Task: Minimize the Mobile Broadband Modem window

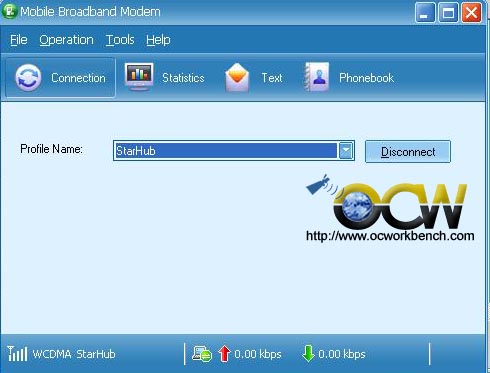Action: click(x=425, y=13)
